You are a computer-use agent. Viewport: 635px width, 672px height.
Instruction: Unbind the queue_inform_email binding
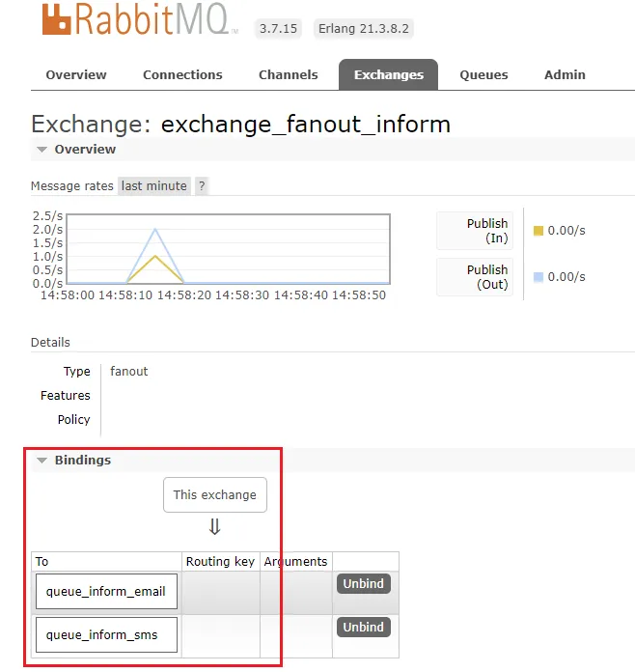[x=363, y=583]
